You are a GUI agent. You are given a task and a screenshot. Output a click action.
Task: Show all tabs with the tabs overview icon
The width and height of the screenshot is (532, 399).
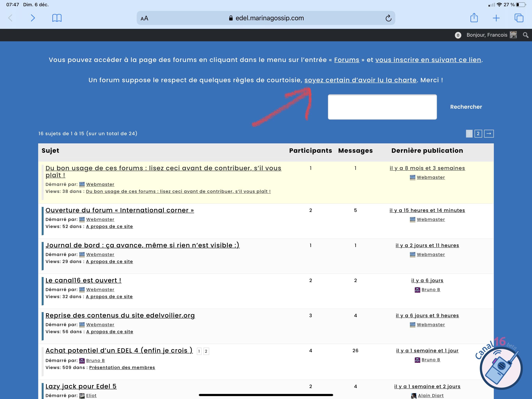(x=519, y=18)
